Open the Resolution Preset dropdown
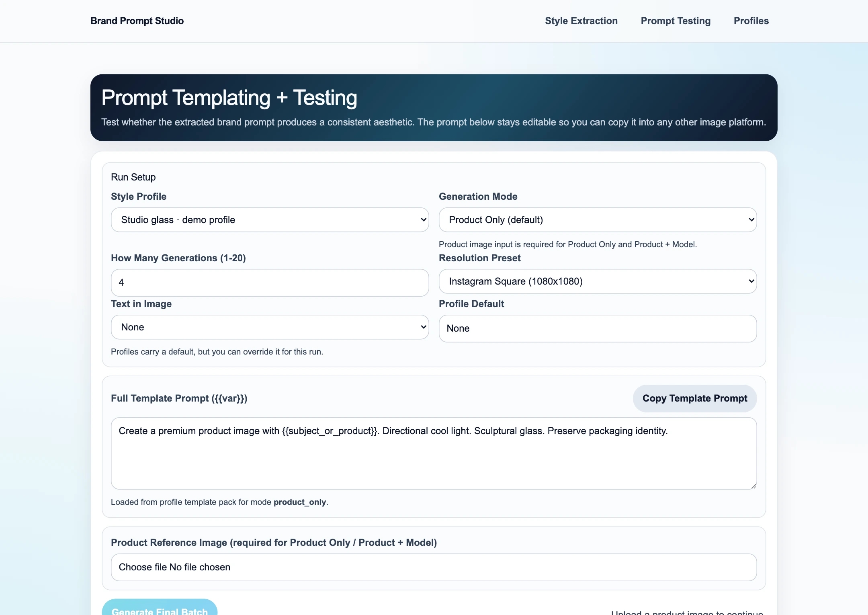 coord(598,281)
